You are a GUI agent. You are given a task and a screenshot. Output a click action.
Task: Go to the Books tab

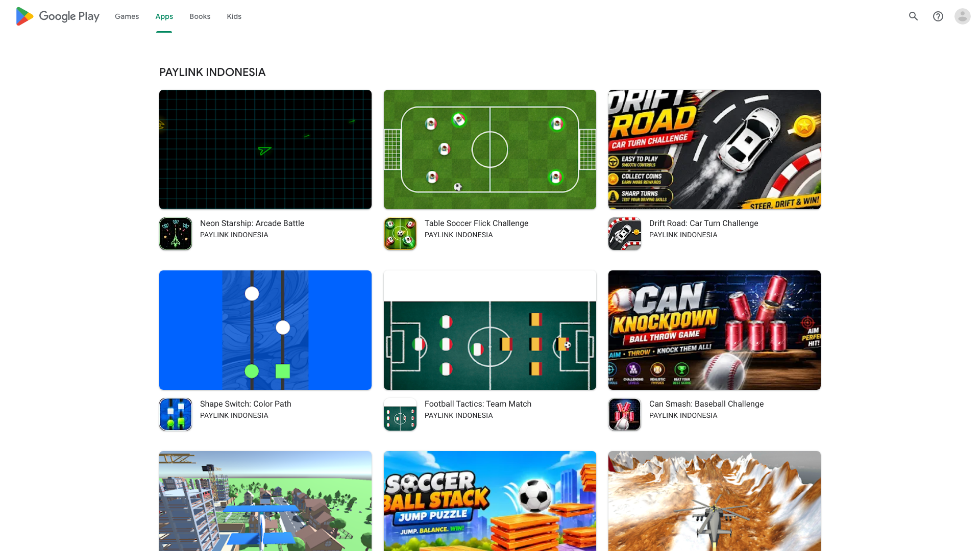click(x=200, y=16)
